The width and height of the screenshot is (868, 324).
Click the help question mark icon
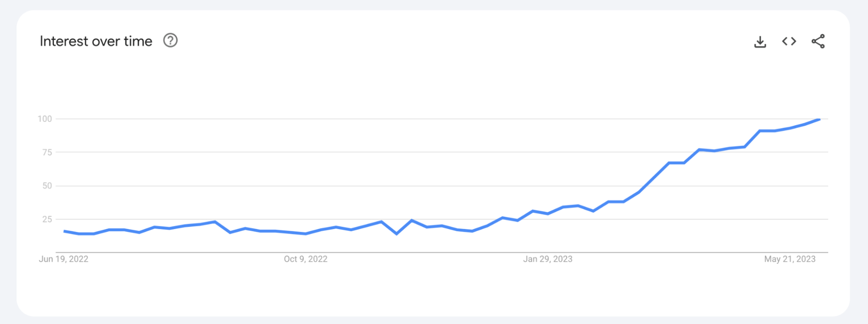click(170, 41)
